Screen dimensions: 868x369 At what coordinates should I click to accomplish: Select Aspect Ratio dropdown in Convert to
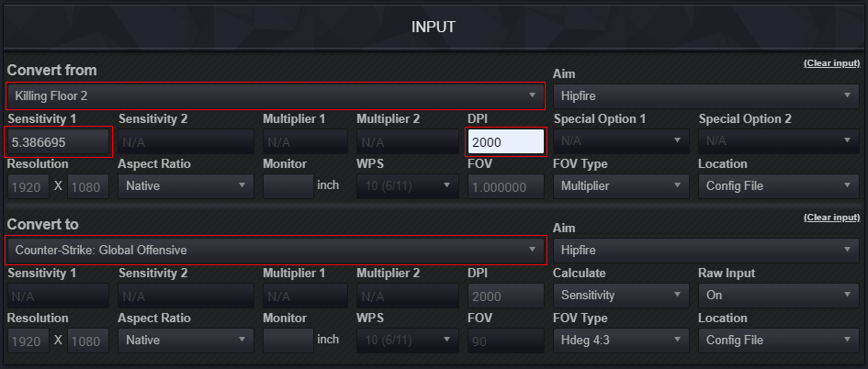(186, 340)
